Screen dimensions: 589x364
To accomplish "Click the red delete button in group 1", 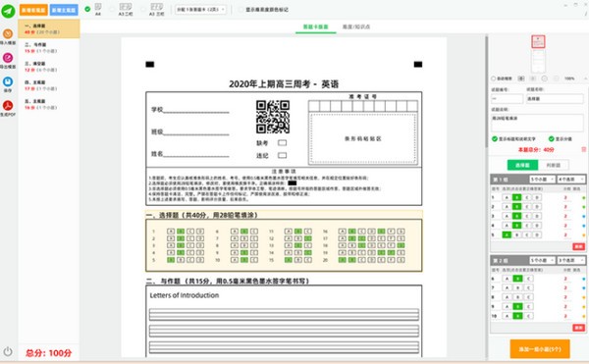I will click(578, 246).
